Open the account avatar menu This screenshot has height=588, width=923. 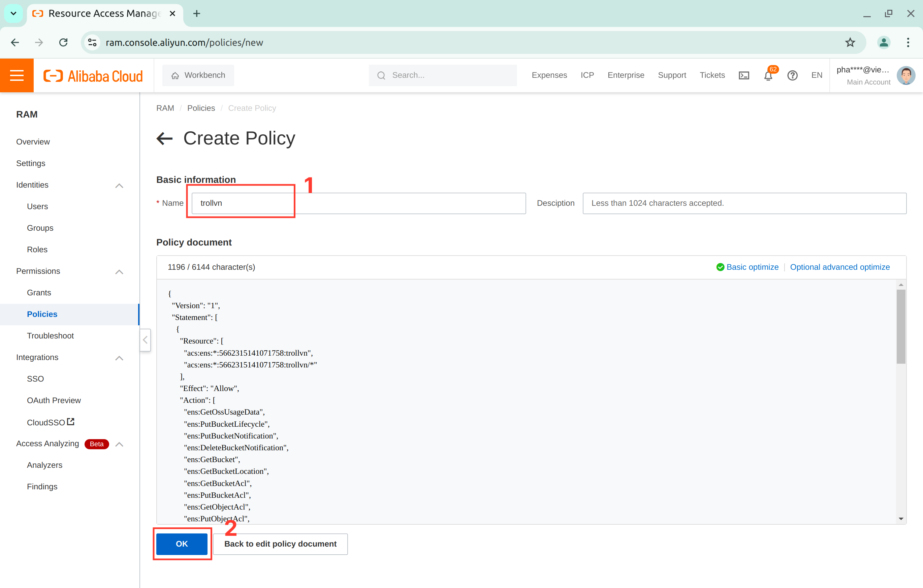point(906,75)
